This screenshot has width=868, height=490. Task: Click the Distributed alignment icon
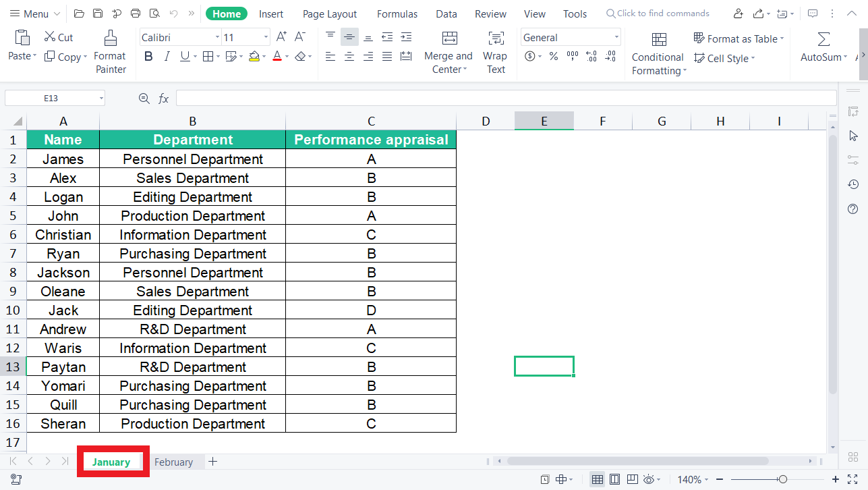(x=406, y=57)
